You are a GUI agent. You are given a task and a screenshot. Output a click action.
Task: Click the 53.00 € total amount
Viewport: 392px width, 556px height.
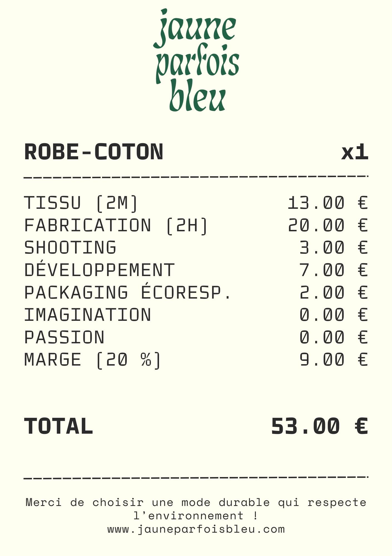[319, 426]
